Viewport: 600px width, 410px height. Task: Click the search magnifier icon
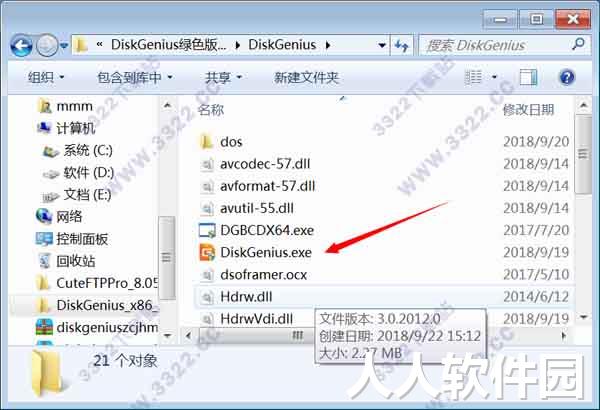(578, 44)
